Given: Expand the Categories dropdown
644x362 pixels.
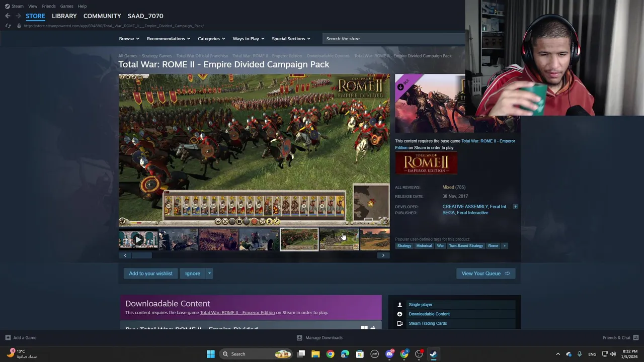Looking at the screenshot, I should (211, 39).
